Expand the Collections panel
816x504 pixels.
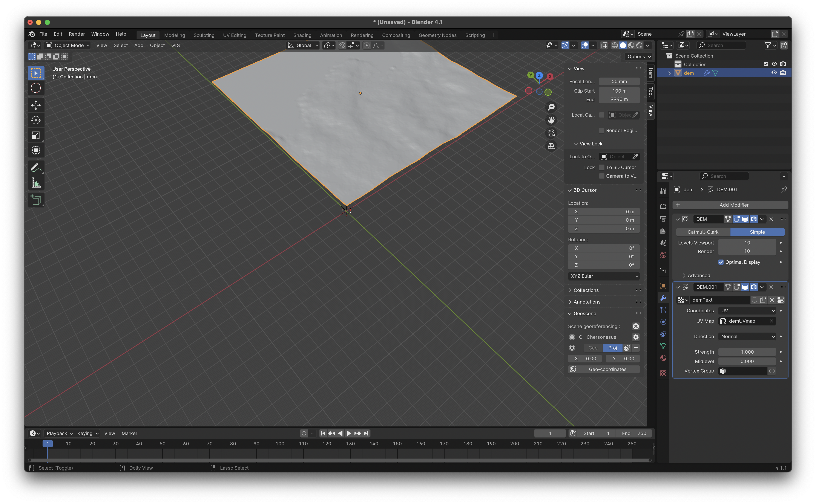586,290
